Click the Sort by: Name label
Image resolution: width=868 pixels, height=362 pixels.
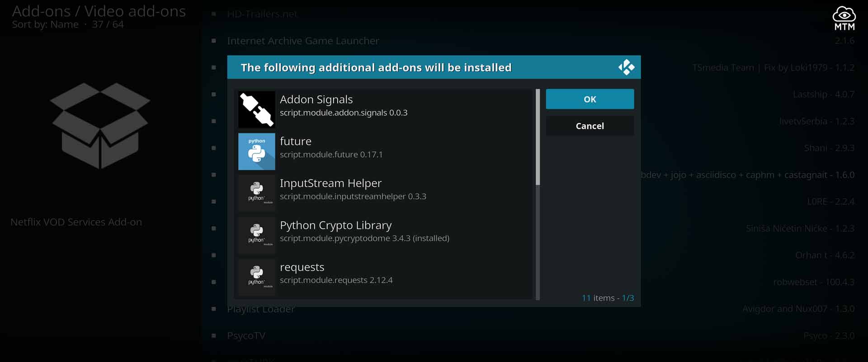(45, 24)
